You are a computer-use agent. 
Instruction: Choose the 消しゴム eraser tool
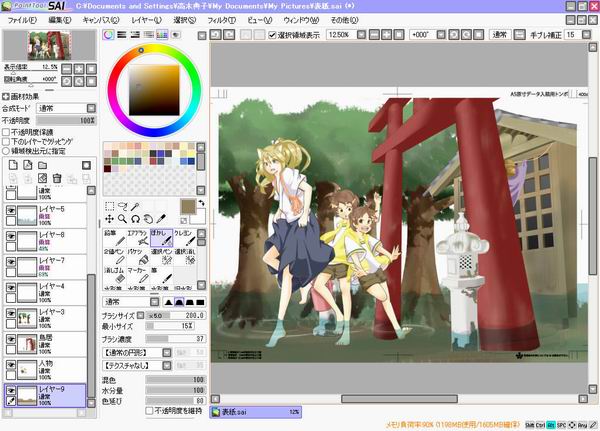click(x=115, y=275)
